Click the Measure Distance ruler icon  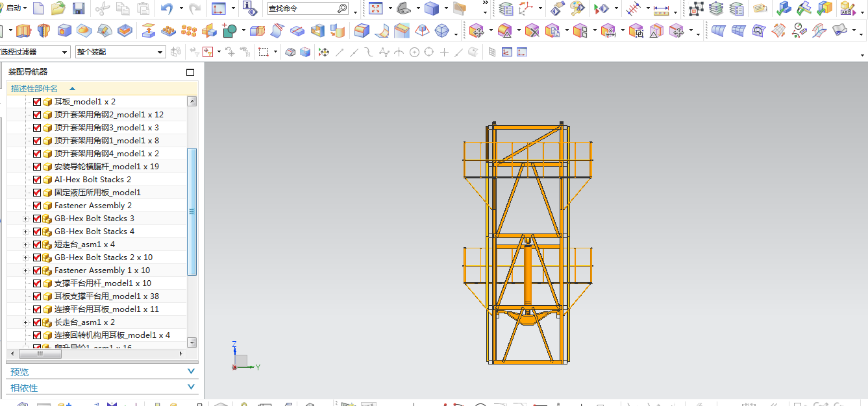click(x=662, y=9)
